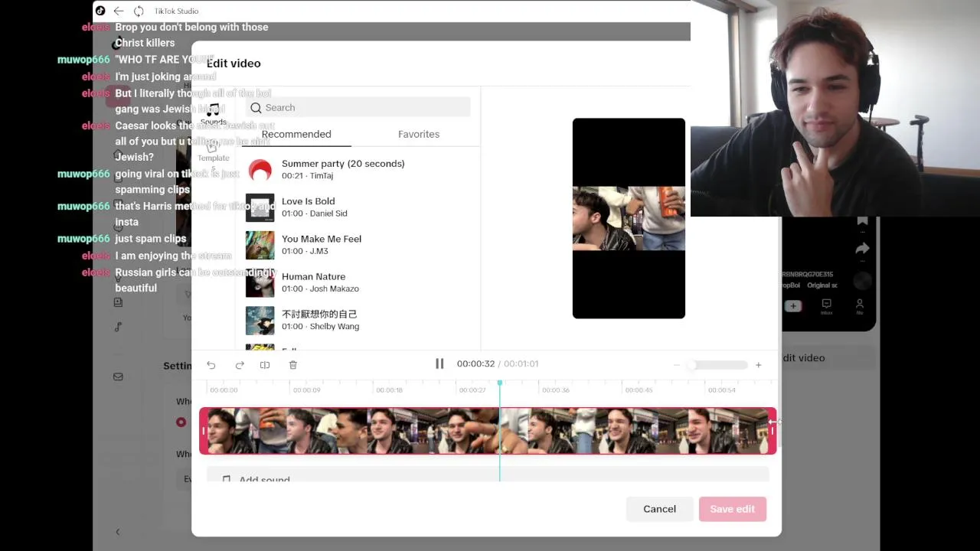Click Original sound label in phone preview
The width and height of the screenshot is (980, 551).
pyautogui.click(x=822, y=285)
